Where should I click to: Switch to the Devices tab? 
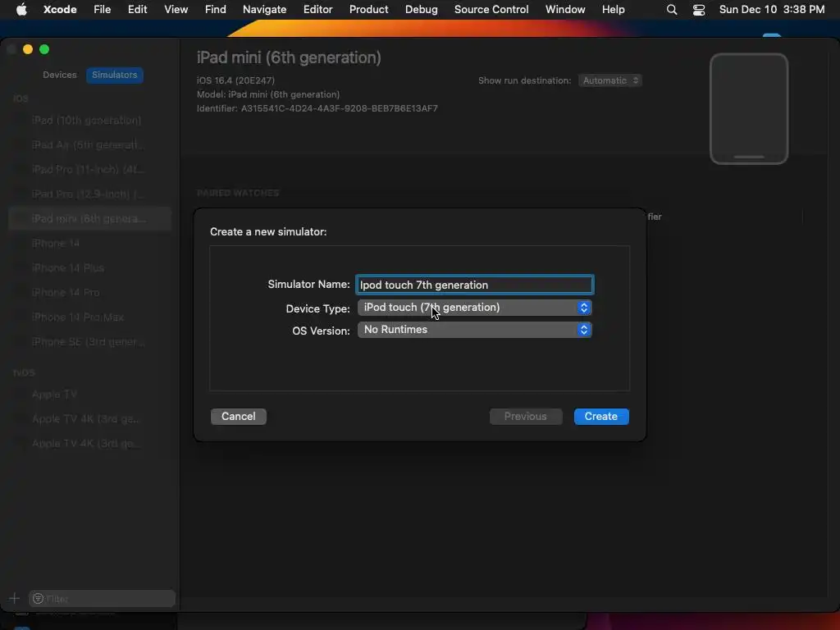[59, 75]
